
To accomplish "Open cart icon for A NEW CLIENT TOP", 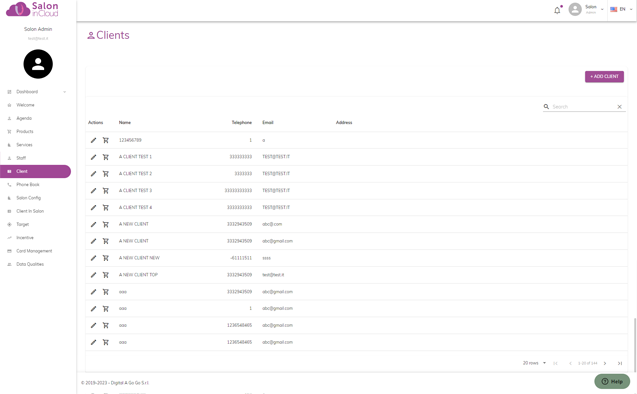I will [x=106, y=275].
